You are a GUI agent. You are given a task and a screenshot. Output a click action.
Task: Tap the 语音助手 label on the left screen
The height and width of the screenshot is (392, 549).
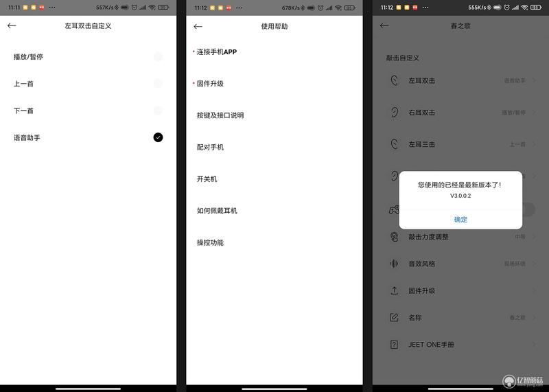click(x=27, y=138)
